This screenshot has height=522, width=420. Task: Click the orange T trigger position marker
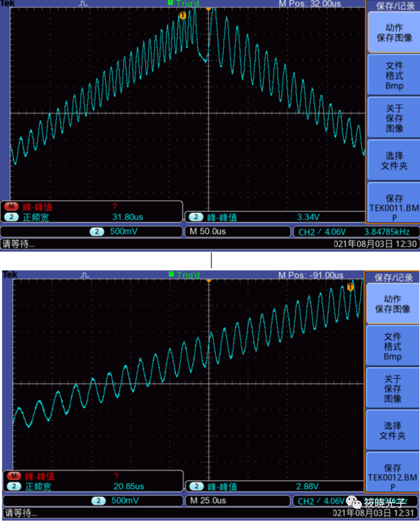click(182, 16)
